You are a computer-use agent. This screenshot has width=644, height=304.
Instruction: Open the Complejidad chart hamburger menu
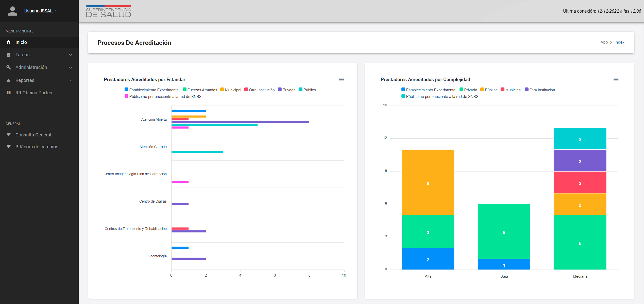tap(616, 80)
